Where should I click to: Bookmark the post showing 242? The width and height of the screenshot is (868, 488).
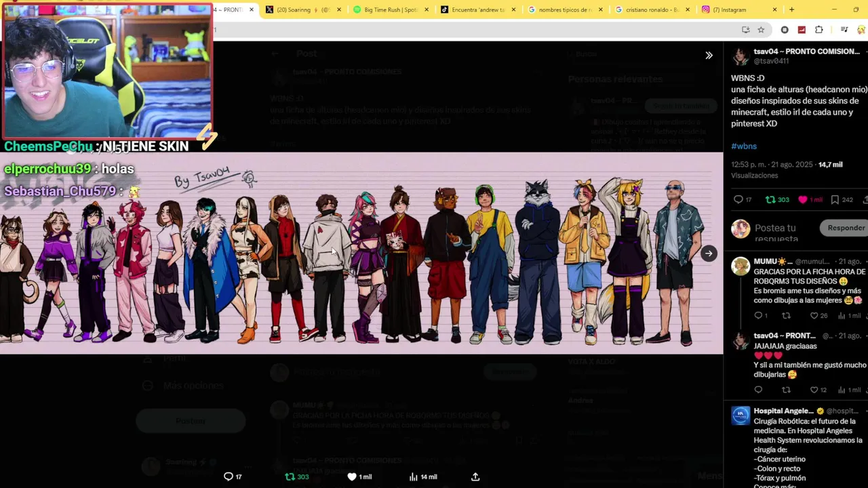[835, 199]
